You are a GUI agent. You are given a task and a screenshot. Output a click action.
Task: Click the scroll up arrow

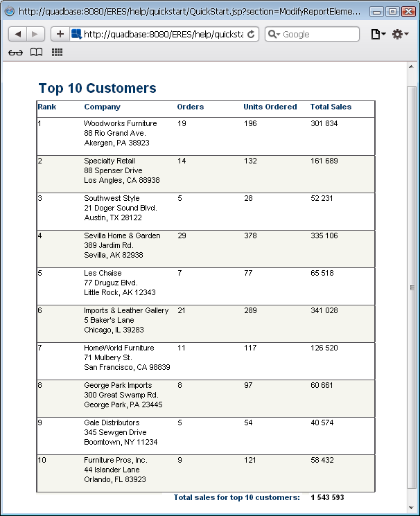click(412, 66)
